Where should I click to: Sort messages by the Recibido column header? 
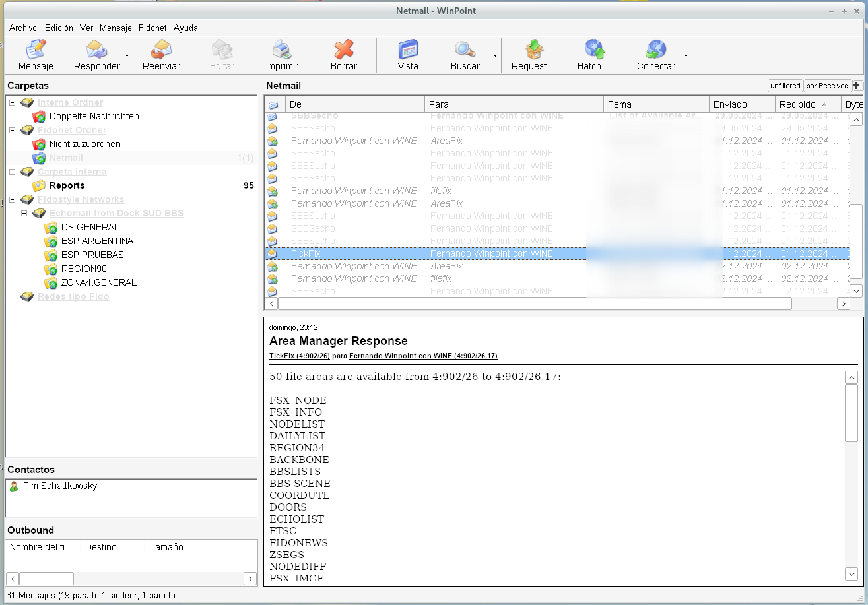(797, 104)
